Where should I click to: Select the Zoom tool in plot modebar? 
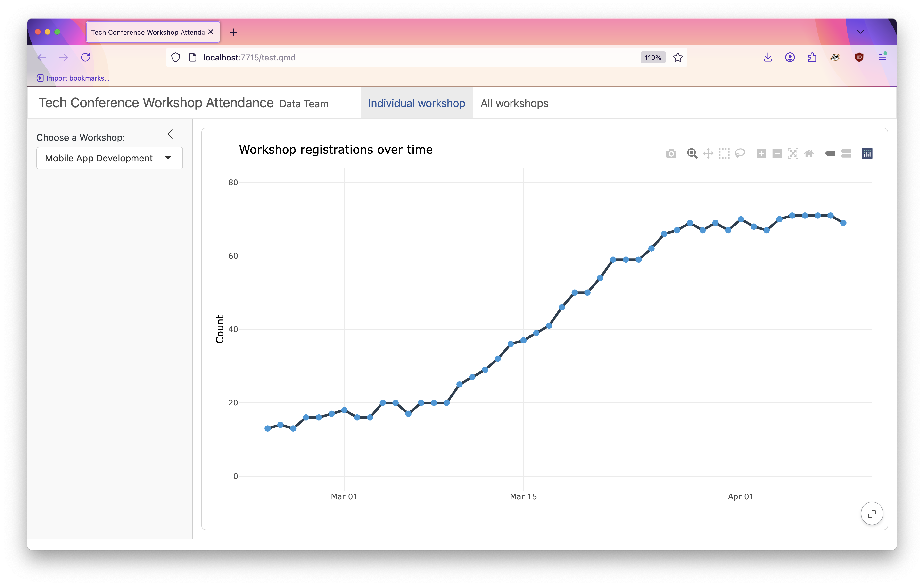[x=692, y=154]
